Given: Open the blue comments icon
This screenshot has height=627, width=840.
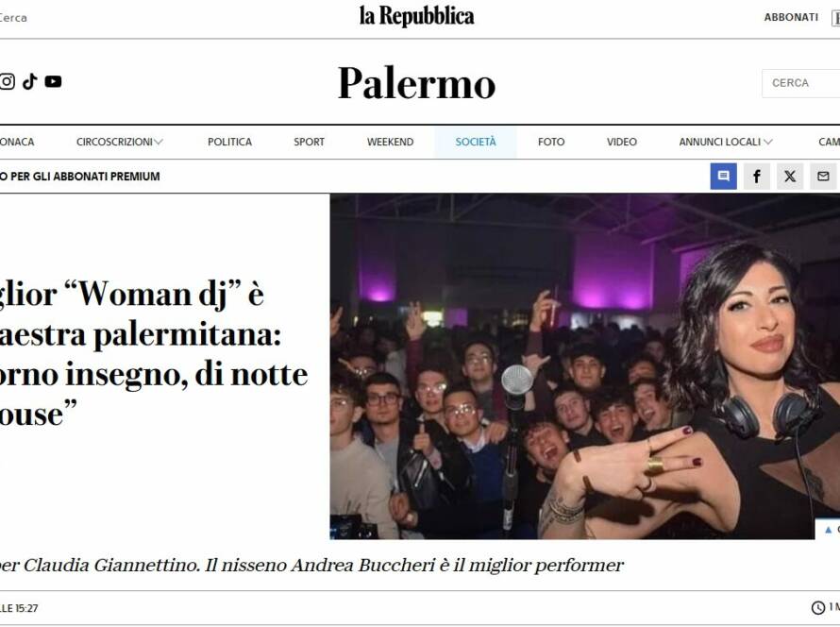Looking at the screenshot, I should click(723, 177).
